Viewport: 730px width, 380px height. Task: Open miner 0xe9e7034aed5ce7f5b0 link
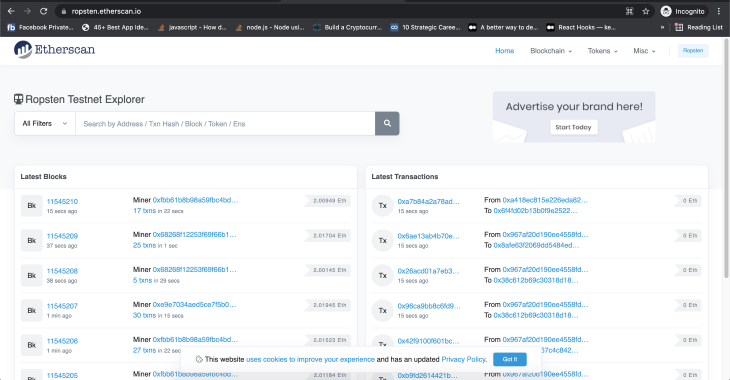pos(194,304)
